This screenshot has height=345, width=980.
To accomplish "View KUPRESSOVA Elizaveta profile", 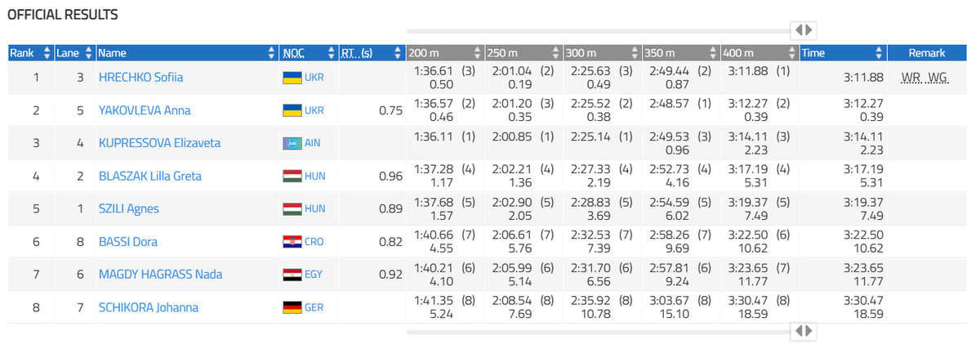I will tap(159, 143).
